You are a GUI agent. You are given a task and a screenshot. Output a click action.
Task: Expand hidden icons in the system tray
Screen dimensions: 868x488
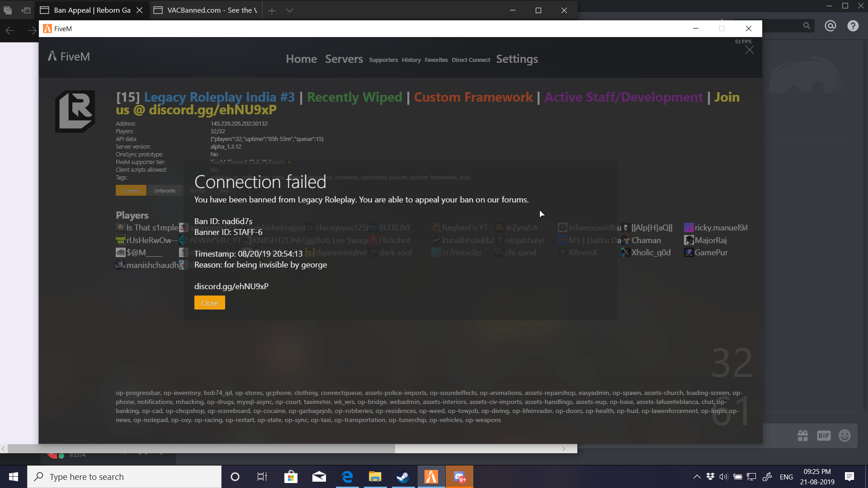coord(697,476)
